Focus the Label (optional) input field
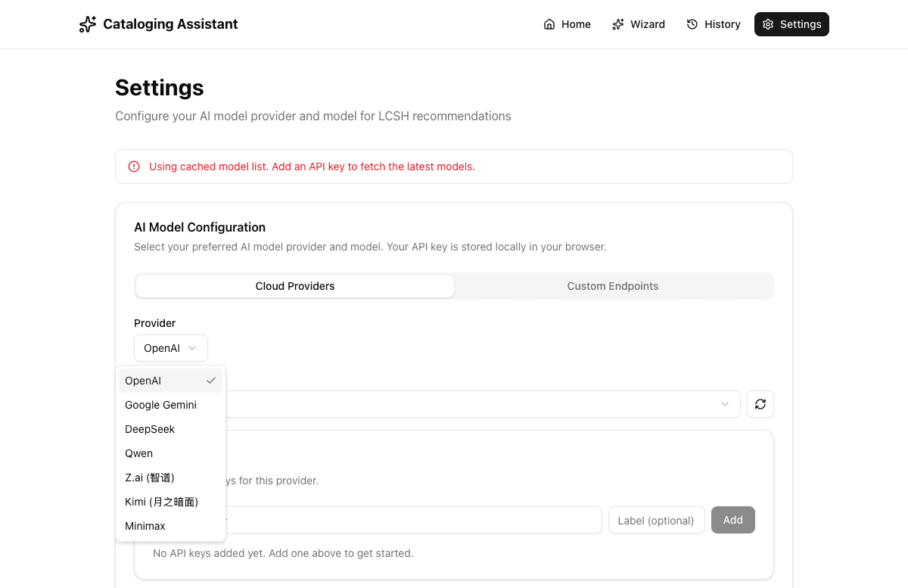 point(656,520)
